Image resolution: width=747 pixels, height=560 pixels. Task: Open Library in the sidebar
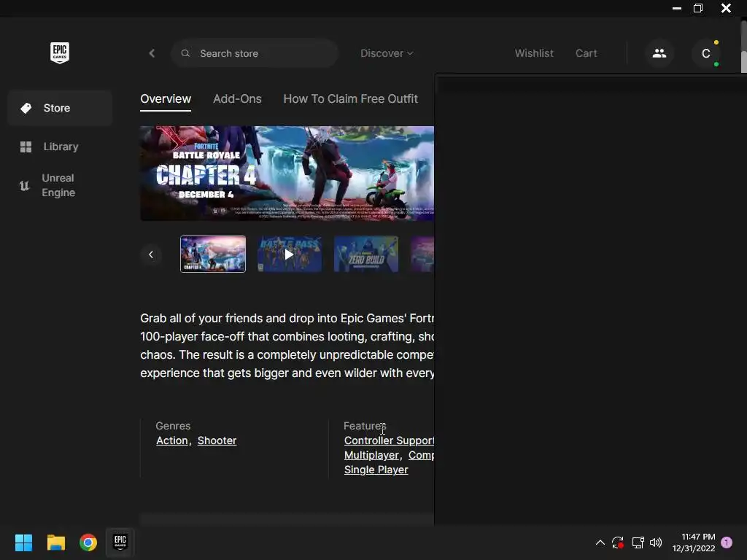pos(60,147)
